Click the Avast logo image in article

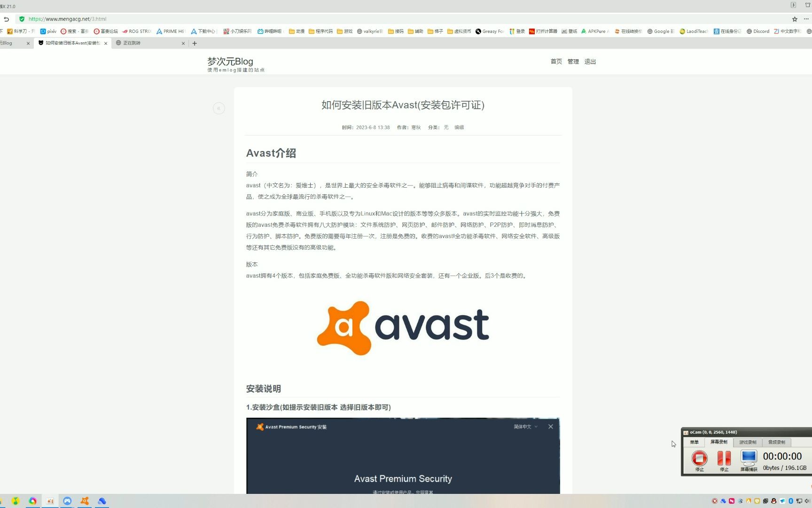(403, 328)
